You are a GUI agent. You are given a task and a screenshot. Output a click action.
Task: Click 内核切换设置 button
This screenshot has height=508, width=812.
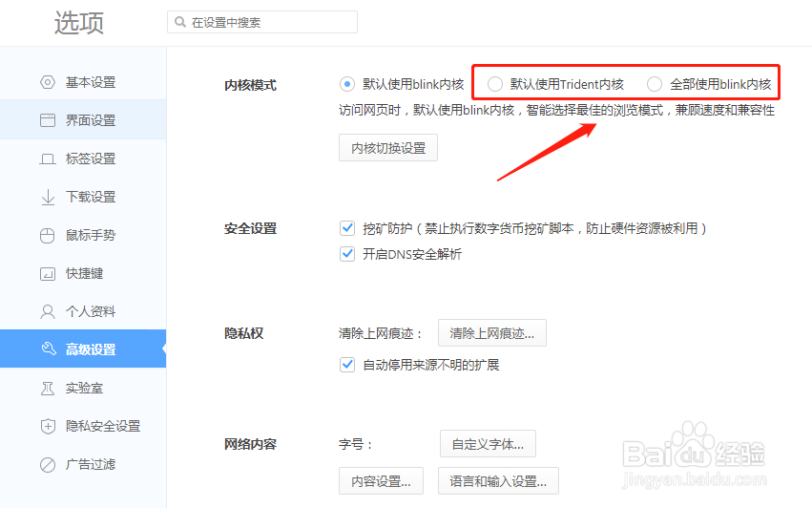(388, 148)
